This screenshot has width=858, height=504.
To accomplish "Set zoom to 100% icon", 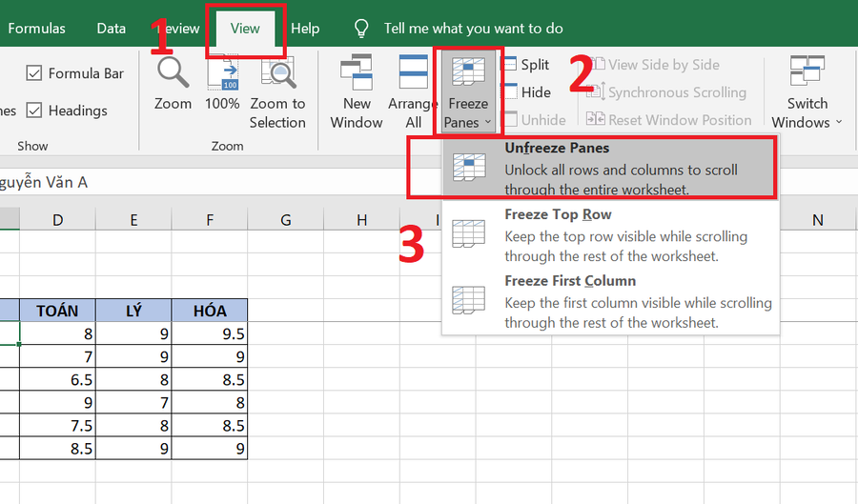I will pos(223,72).
